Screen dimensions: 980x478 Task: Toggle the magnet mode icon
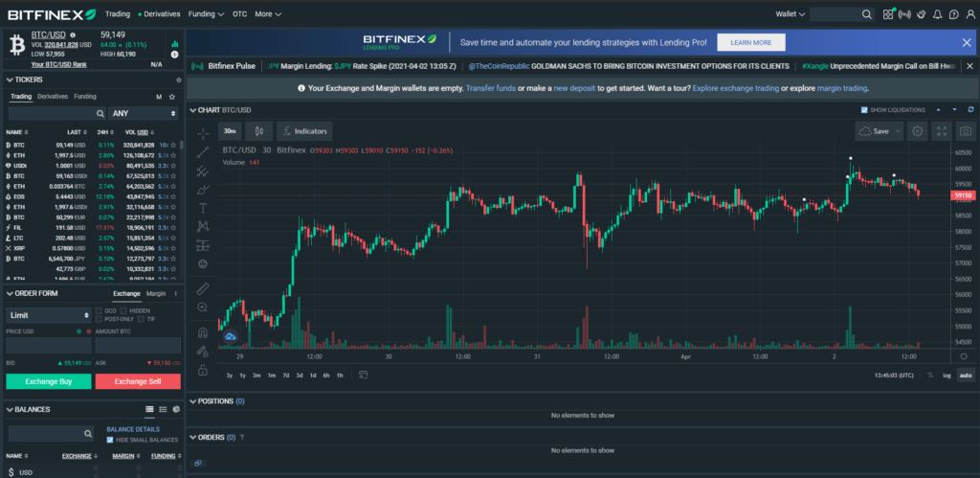click(203, 332)
